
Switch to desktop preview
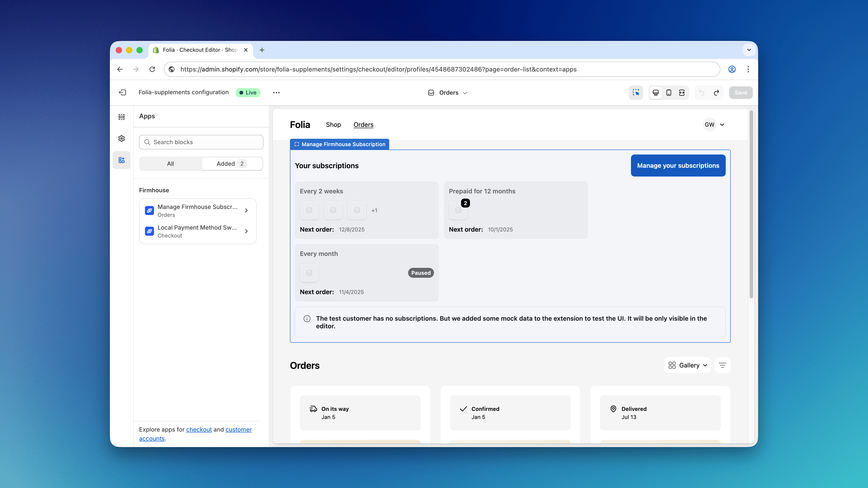click(655, 93)
